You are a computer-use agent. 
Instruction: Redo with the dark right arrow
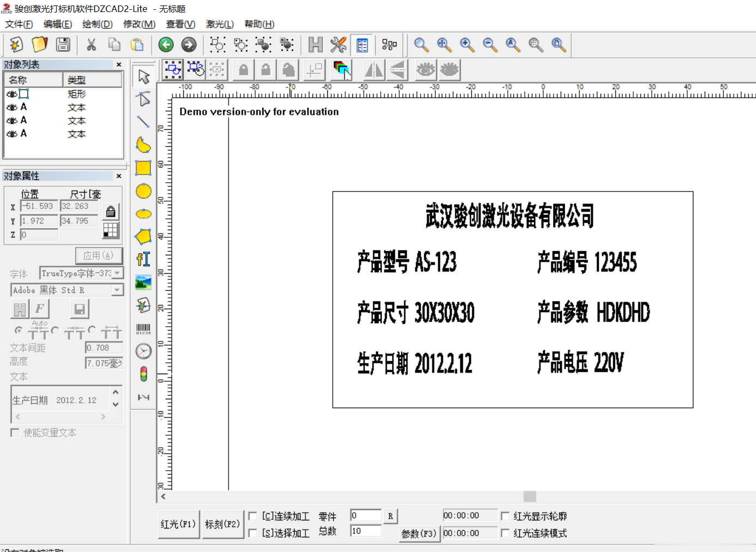click(x=189, y=45)
